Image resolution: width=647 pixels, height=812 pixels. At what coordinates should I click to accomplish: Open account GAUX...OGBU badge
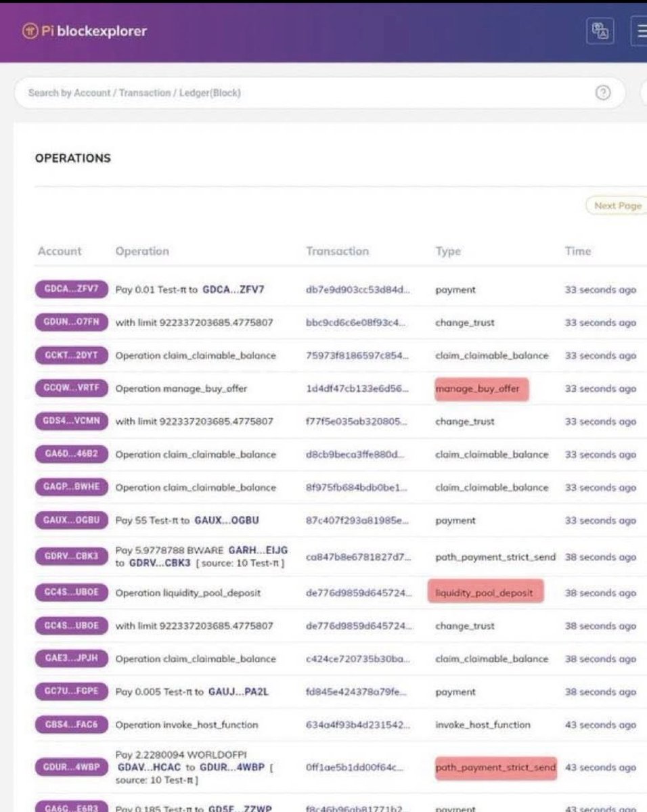pyautogui.click(x=71, y=520)
